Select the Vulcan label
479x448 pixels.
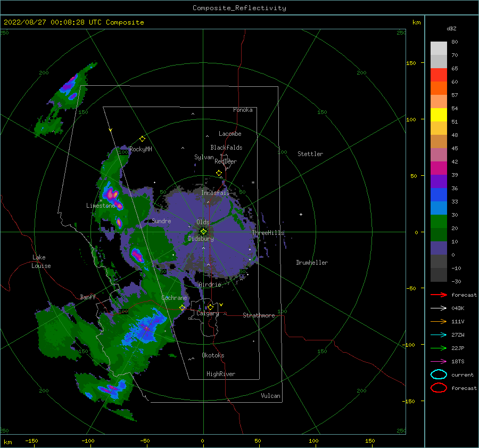pos(270,396)
